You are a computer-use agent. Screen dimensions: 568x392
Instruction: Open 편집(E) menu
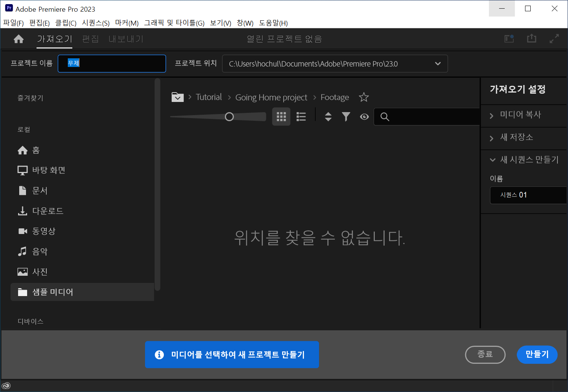click(x=40, y=23)
